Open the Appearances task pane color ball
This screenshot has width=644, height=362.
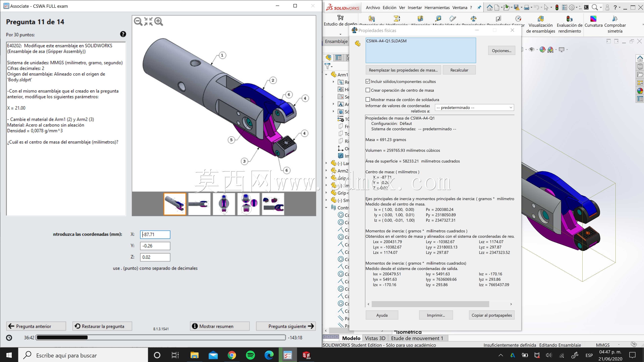coord(640,91)
